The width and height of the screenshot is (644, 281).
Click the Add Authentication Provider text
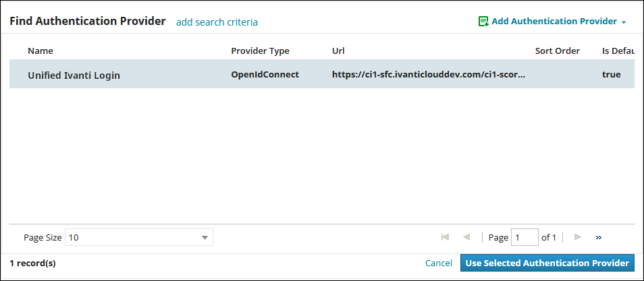point(554,22)
